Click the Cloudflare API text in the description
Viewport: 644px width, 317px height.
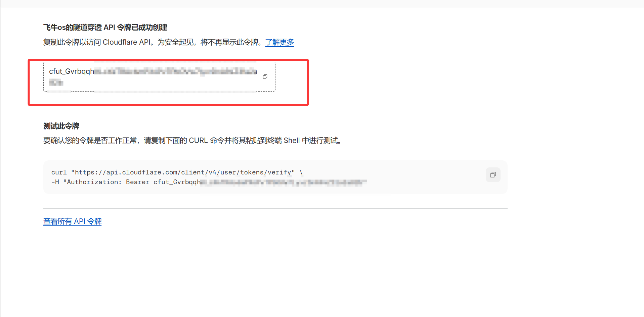(127, 42)
